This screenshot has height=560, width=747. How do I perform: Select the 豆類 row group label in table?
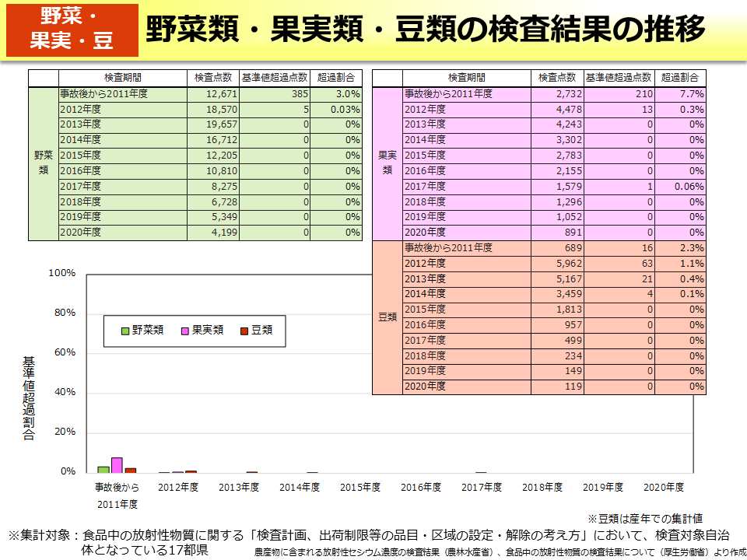click(x=387, y=317)
